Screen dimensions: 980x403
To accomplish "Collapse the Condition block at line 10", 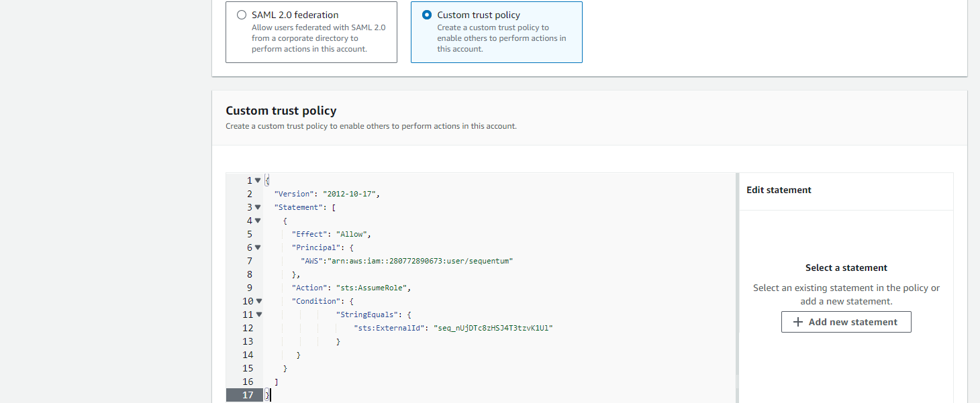I will [259, 301].
